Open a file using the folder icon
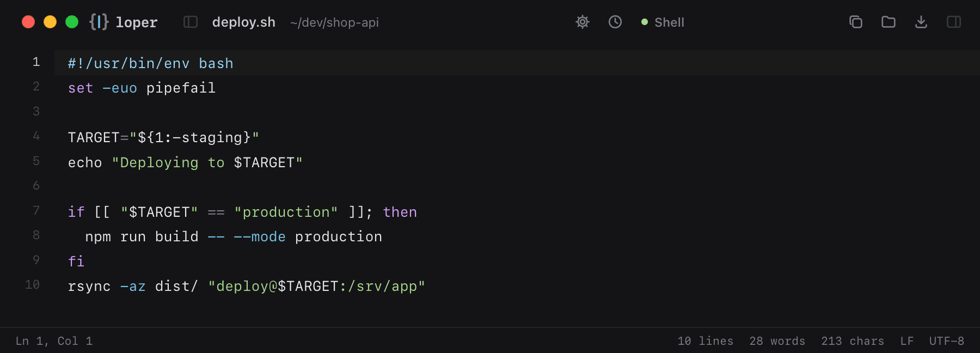980x353 pixels. [x=889, y=22]
